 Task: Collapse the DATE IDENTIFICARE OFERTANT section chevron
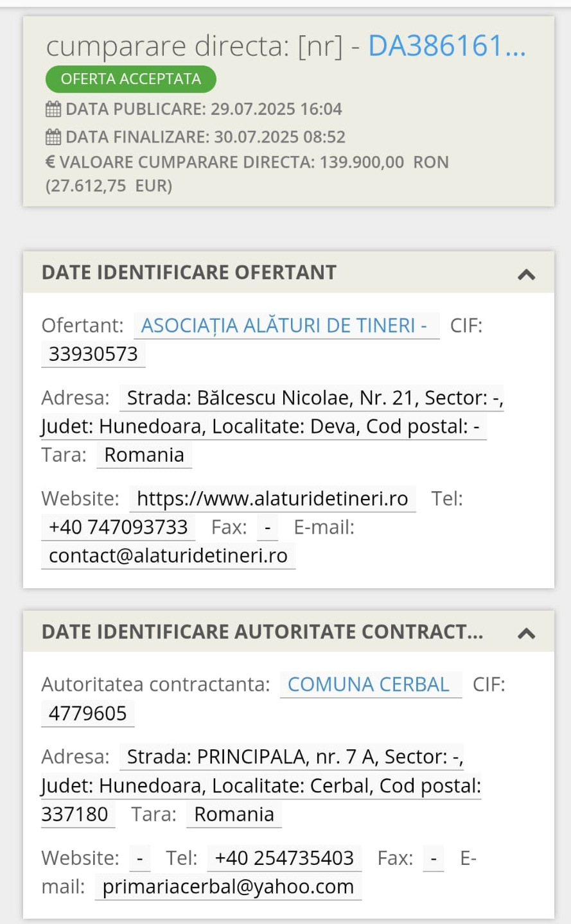pos(526,274)
